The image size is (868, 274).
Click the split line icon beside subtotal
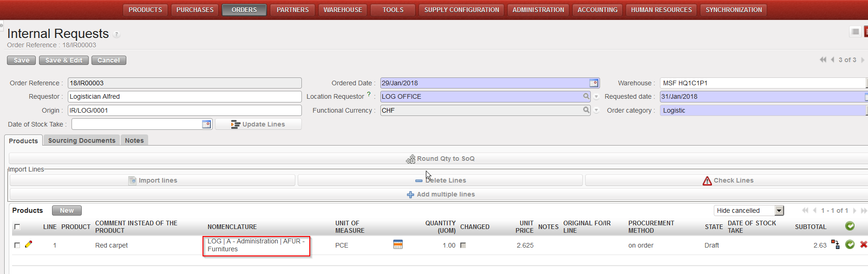click(835, 245)
